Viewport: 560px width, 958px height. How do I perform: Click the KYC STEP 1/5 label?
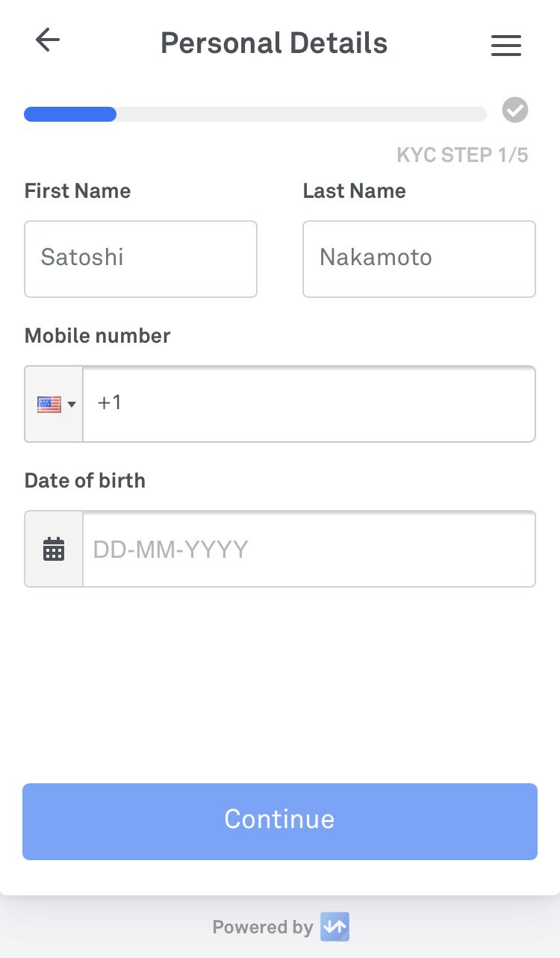click(462, 155)
